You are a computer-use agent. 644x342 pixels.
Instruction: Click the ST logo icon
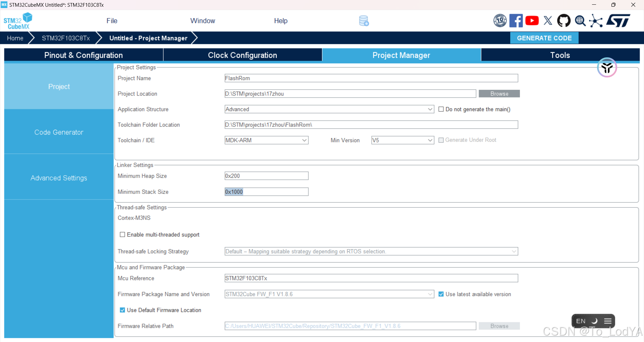point(618,21)
